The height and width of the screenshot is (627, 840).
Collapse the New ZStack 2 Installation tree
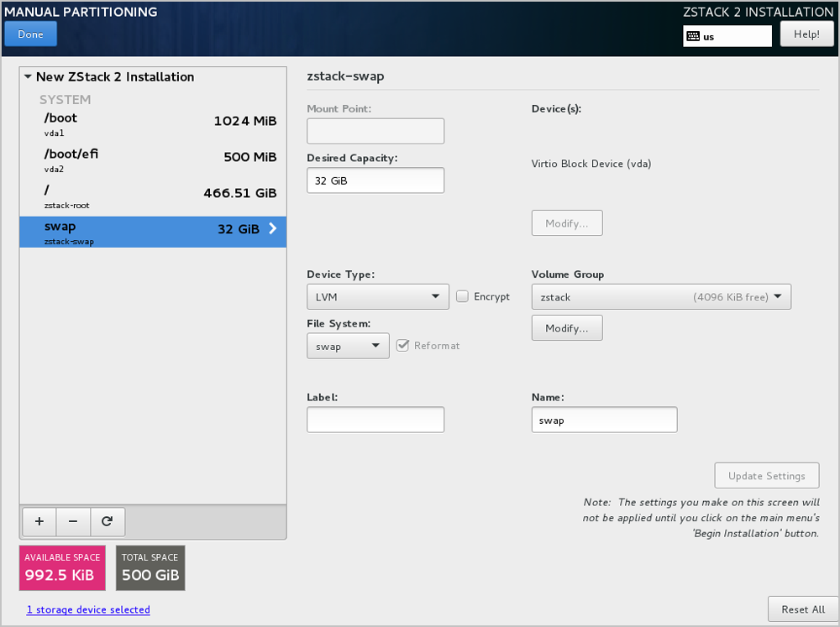tap(28, 77)
